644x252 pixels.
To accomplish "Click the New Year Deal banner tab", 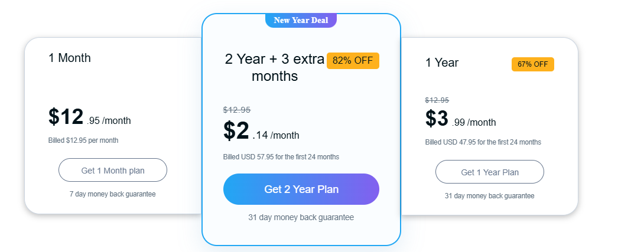I will pyautogui.click(x=301, y=20).
